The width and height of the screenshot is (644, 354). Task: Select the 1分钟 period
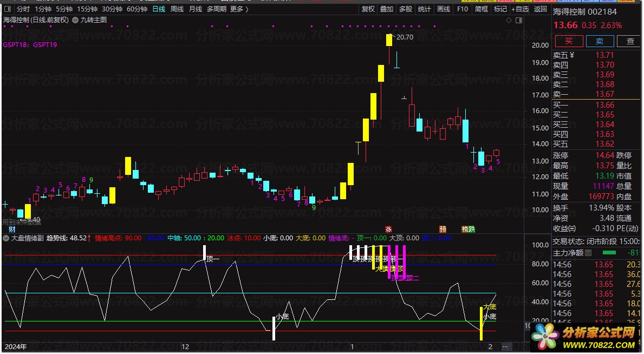coord(43,9)
